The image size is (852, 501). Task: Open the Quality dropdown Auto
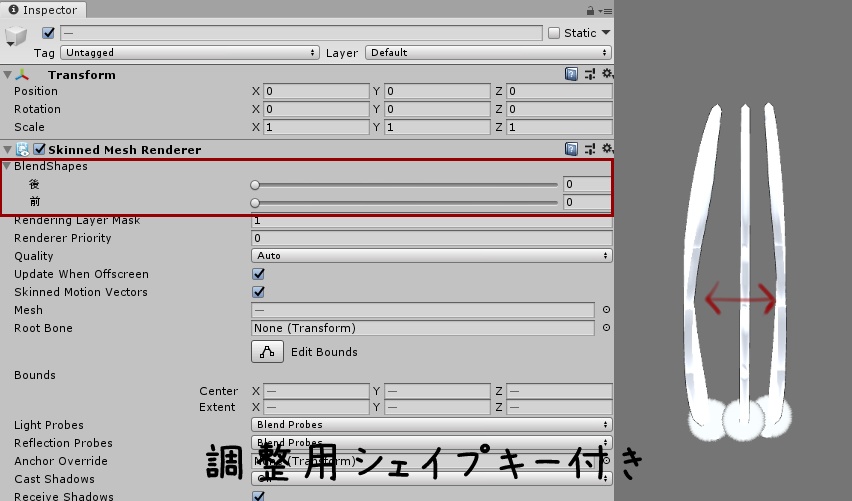pyautogui.click(x=431, y=255)
